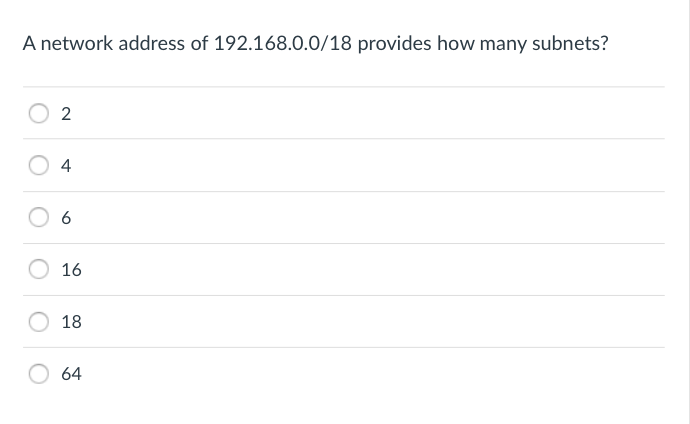Click the word "network" in the question

click(77, 43)
